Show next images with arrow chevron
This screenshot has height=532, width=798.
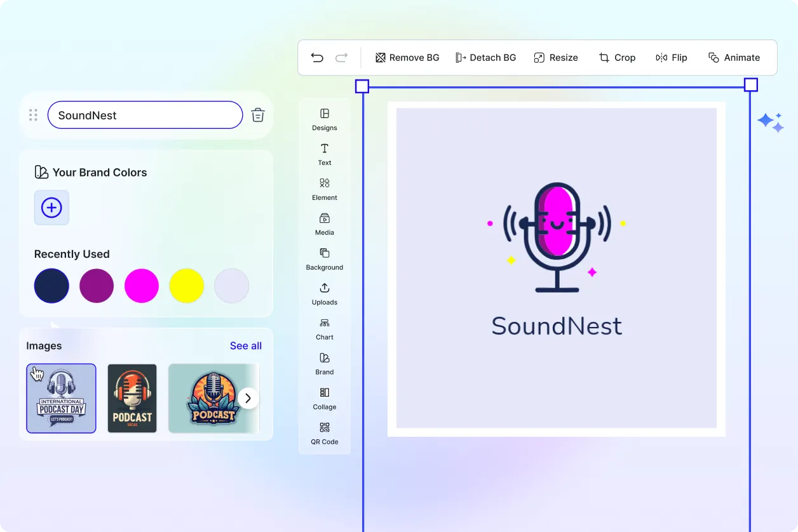pos(248,398)
